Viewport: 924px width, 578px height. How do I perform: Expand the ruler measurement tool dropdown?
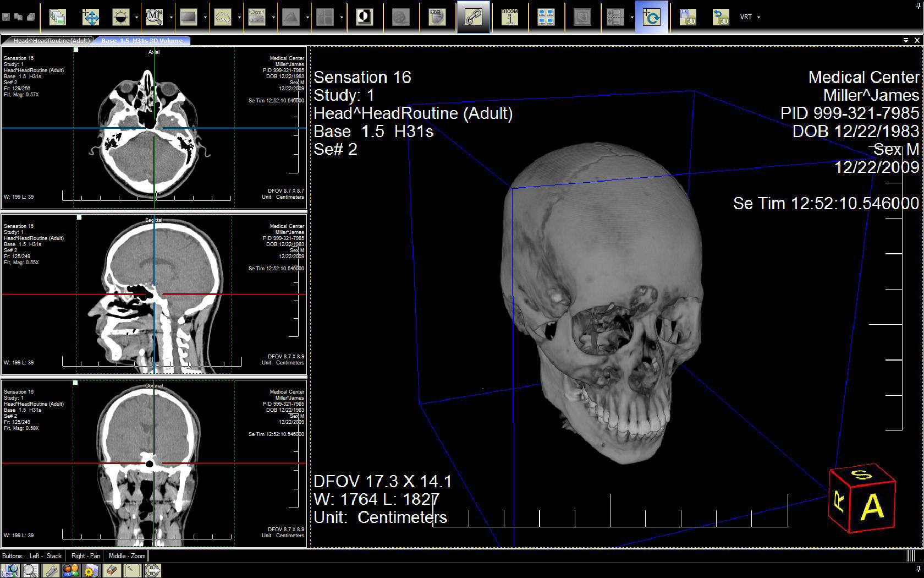pos(273,17)
